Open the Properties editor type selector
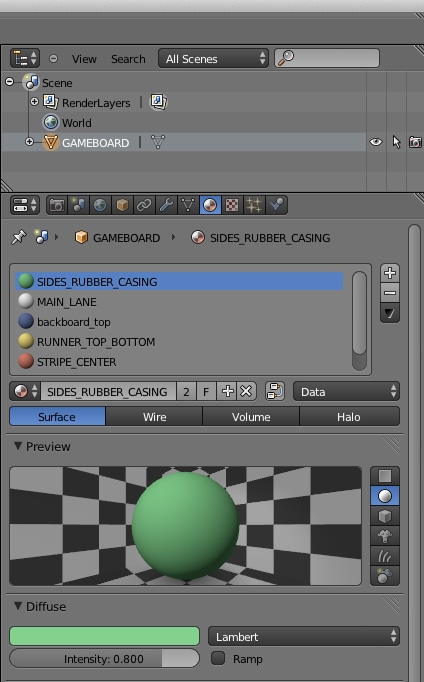 (x=25, y=205)
